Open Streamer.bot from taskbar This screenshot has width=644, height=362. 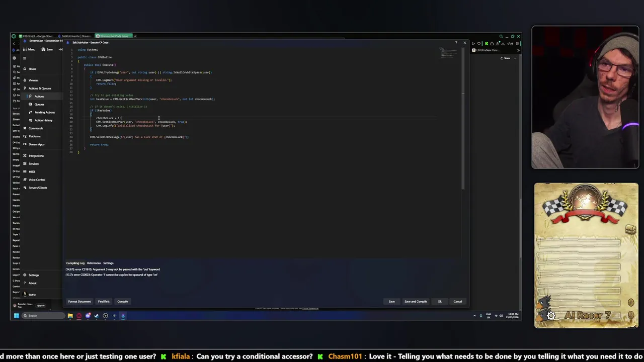tap(123, 316)
